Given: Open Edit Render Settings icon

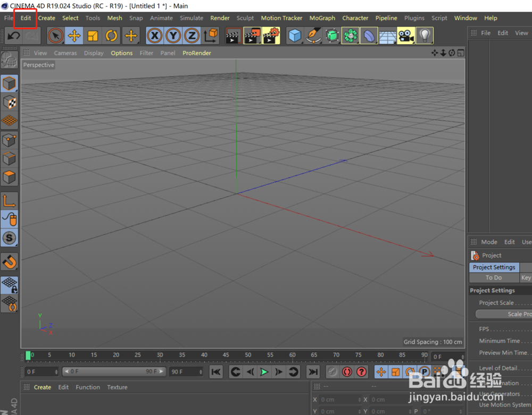Looking at the screenshot, I should [271, 36].
